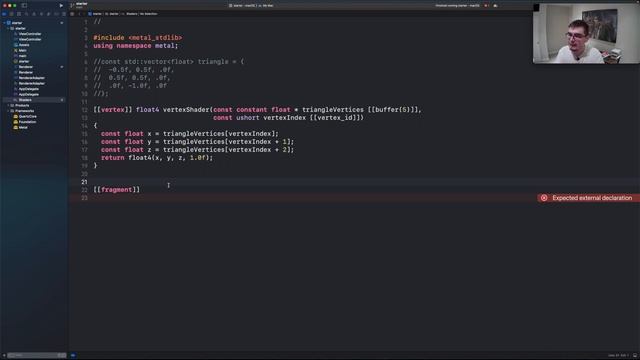Click line number 12 in the gutter
This screenshot has height=360, width=640.
tap(84, 110)
